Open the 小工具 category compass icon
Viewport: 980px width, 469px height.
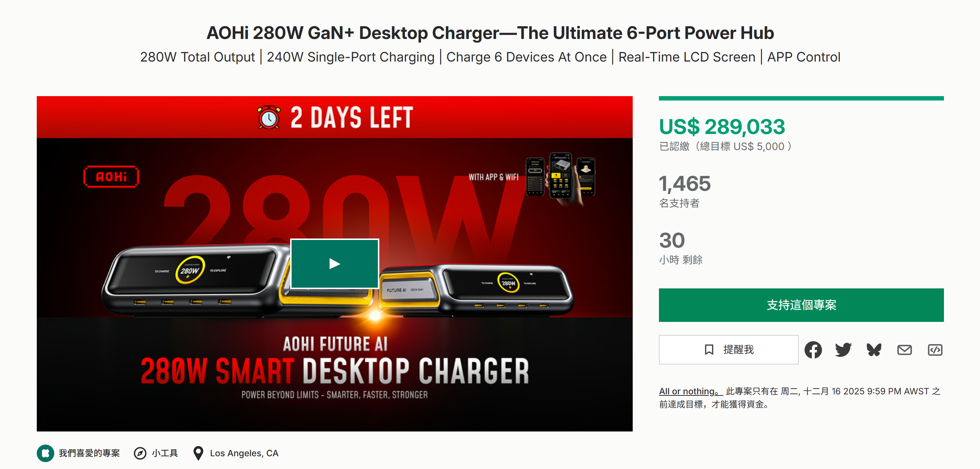(140, 453)
